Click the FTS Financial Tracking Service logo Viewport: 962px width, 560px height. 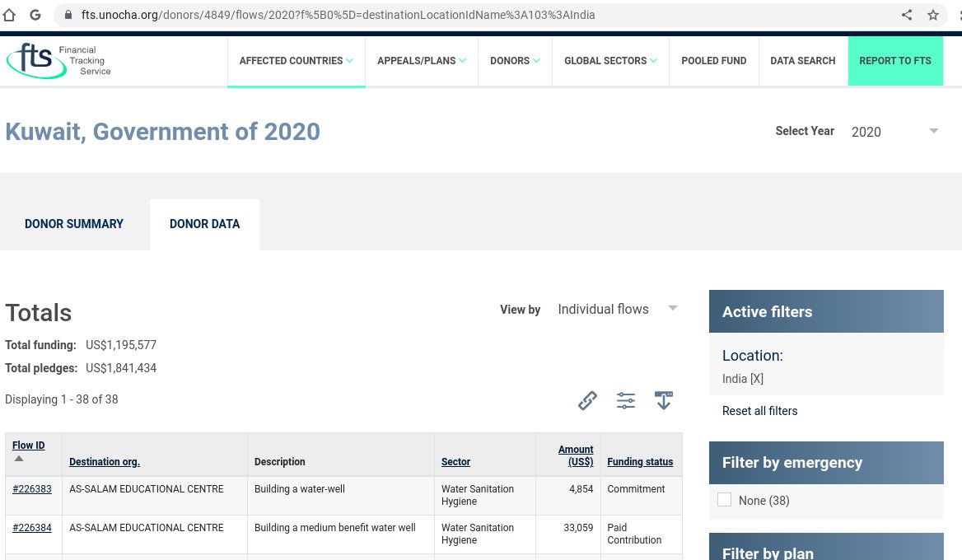(x=59, y=60)
